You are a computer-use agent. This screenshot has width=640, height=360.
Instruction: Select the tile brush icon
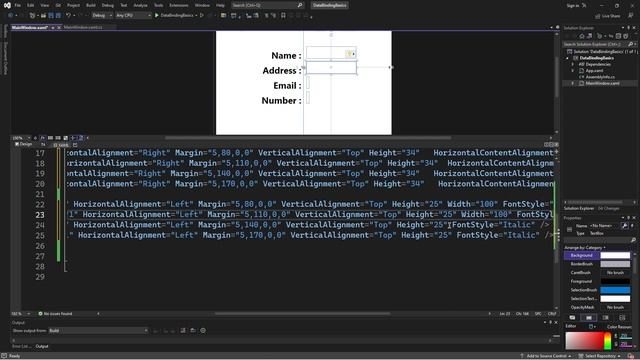point(622,318)
